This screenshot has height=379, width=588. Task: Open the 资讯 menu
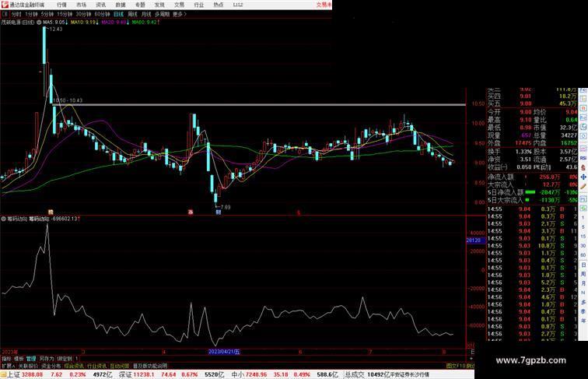(x=100, y=5)
